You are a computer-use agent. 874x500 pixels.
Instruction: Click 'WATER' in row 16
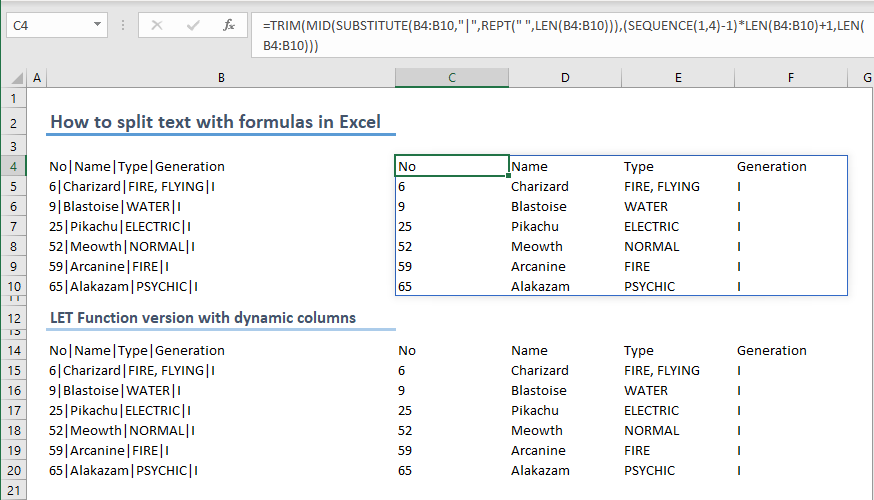click(x=645, y=390)
